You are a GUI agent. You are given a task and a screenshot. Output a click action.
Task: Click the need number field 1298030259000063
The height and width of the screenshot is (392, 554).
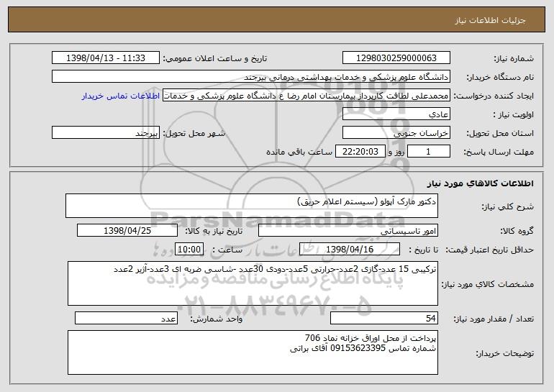click(396, 58)
